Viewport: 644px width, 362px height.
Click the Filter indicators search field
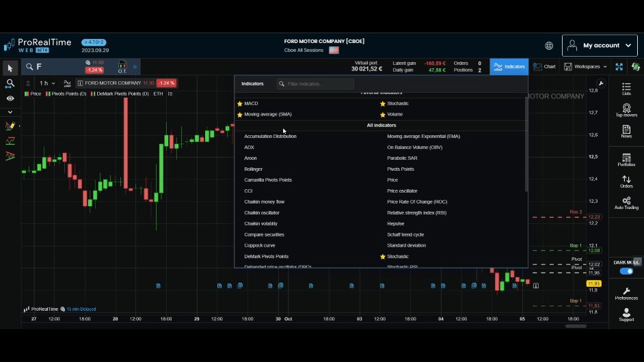coord(315,84)
